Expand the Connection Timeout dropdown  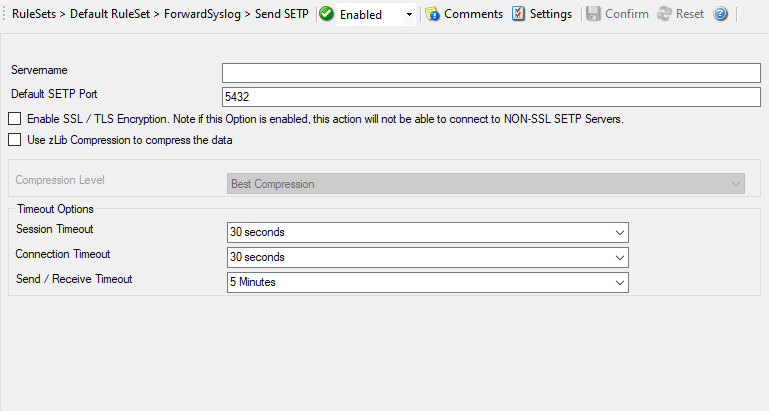pos(619,257)
